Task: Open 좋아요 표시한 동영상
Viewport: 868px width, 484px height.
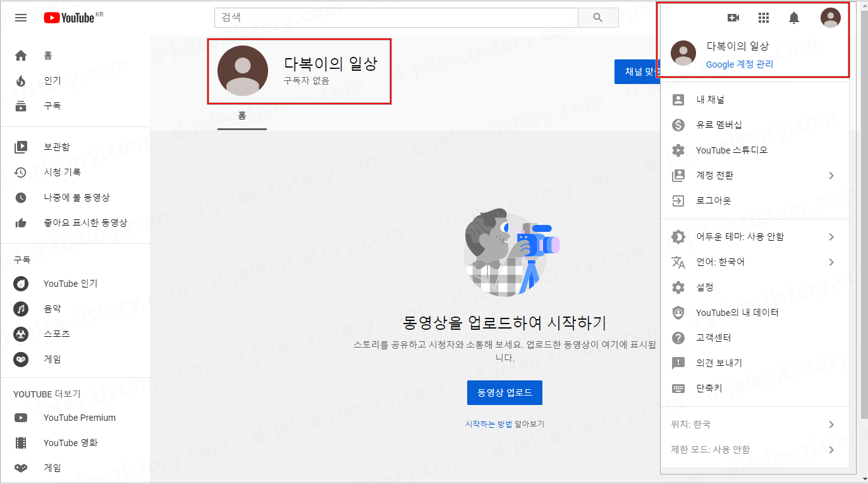Action: [x=75, y=222]
